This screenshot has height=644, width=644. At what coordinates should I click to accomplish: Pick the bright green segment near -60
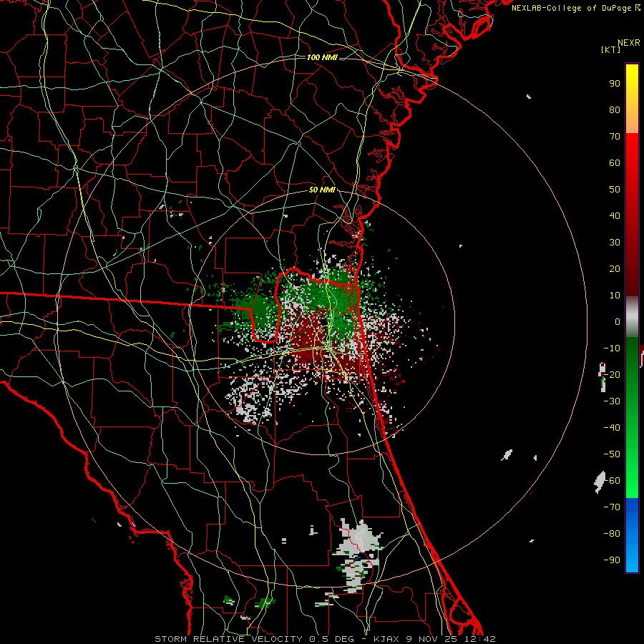click(x=632, y=484)
